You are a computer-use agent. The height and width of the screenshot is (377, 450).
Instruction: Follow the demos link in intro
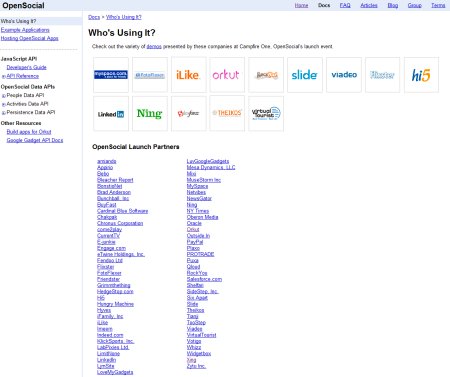click(x=154, y=47)
